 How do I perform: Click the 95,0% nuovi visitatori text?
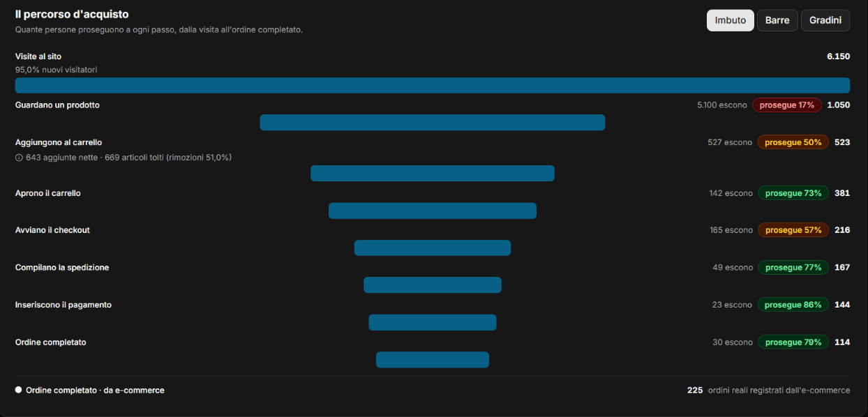click(x=57, y=70)
